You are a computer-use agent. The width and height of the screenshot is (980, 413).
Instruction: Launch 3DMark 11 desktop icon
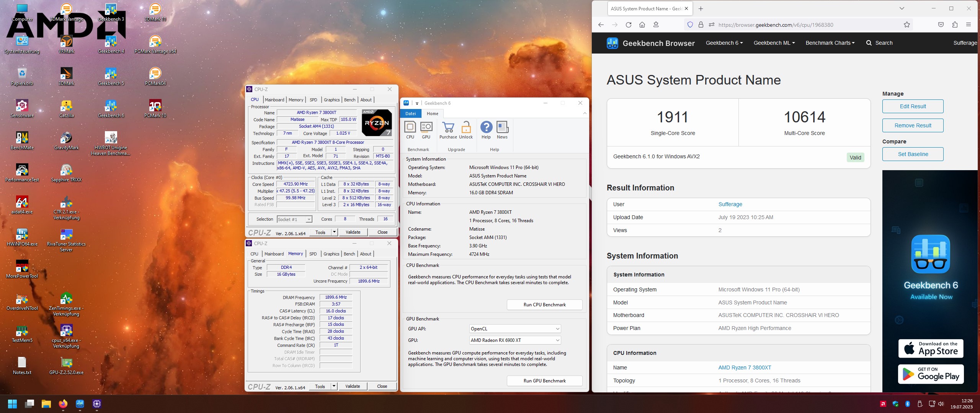tap(155, 12)
